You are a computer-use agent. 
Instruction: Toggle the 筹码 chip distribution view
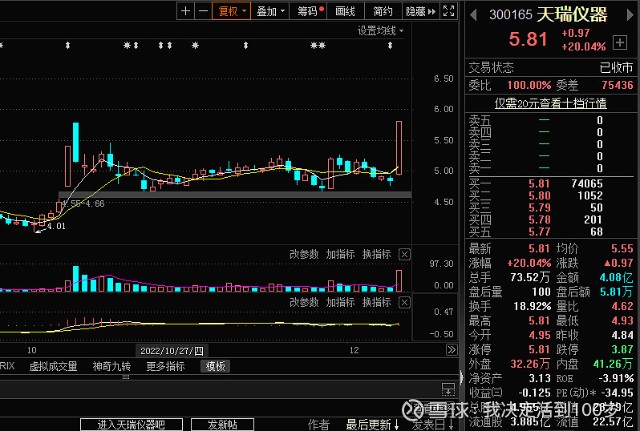(310, 11)
